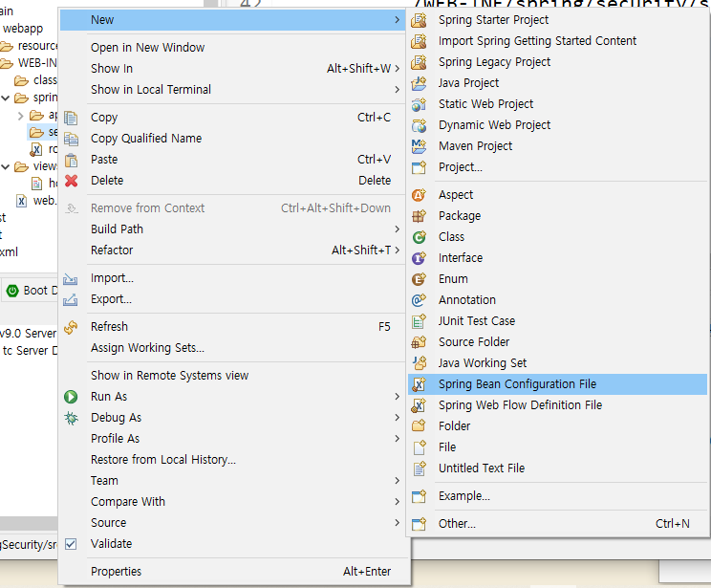The height and width of the screenshot is (588, 711).
Task: Click the Copy icon in context menu
Action: [71, 118]
